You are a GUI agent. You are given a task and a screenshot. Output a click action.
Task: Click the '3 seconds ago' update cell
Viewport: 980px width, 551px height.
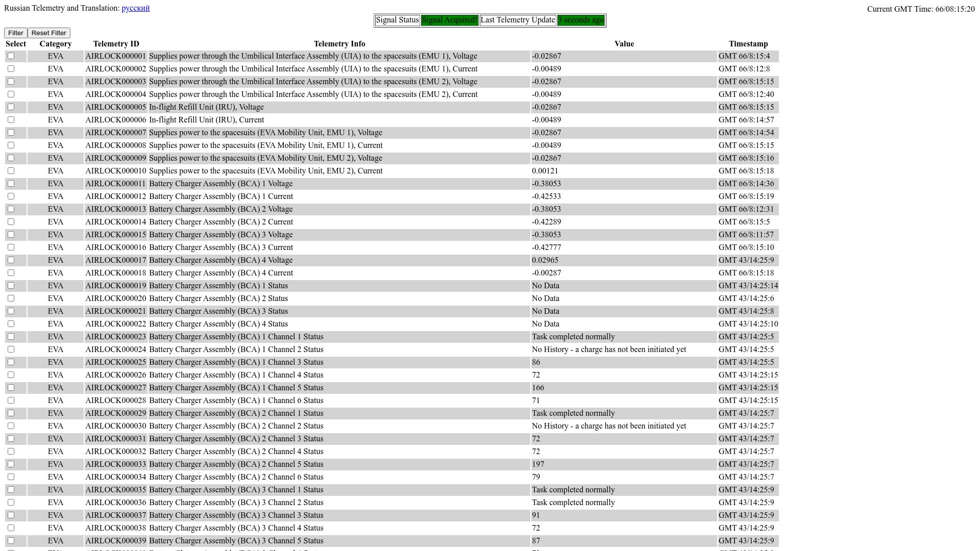click(581, 20)
